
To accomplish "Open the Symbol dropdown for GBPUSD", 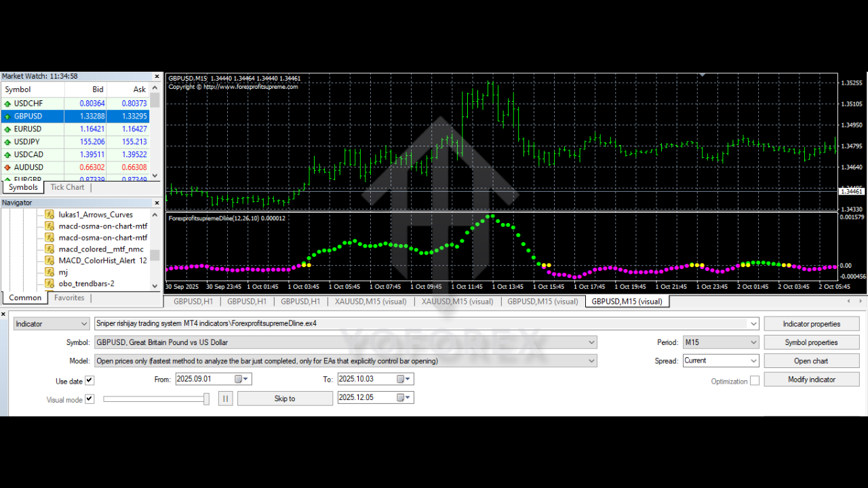I will (x=591, y=342).
